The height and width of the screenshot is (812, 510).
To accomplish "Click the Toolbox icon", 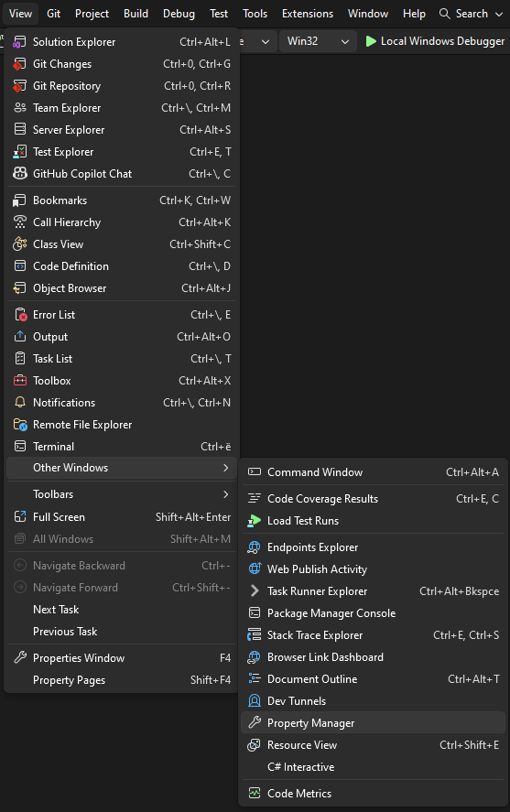I will [x=19, y=381].
